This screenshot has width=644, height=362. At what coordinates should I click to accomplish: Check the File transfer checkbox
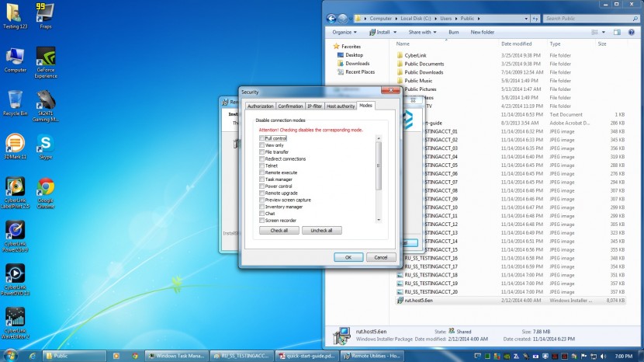261,151
